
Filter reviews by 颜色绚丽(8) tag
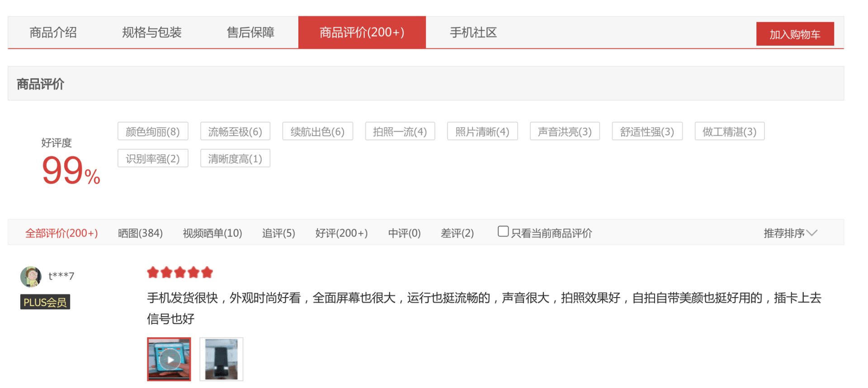pyautogui.click(x=153, y=132)
